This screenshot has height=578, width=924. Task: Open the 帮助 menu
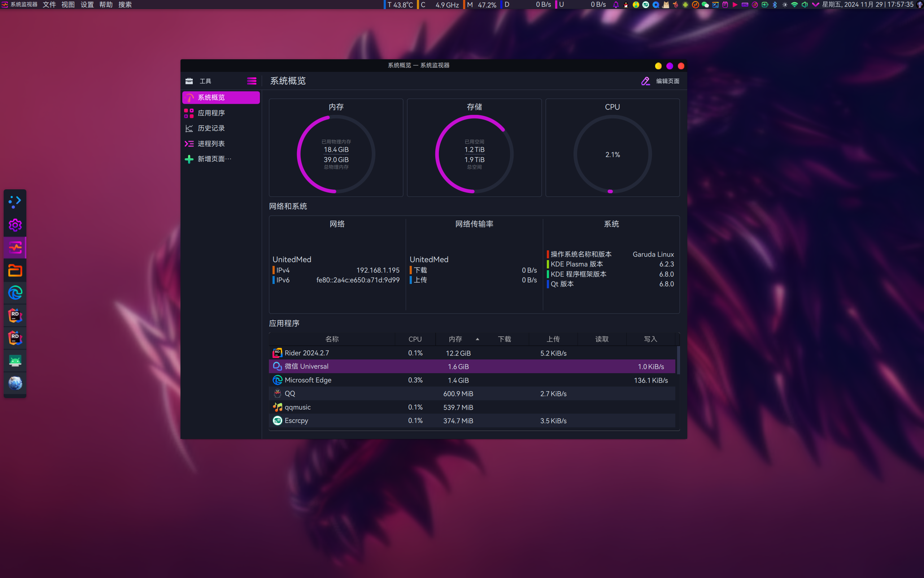pos(106,5)
